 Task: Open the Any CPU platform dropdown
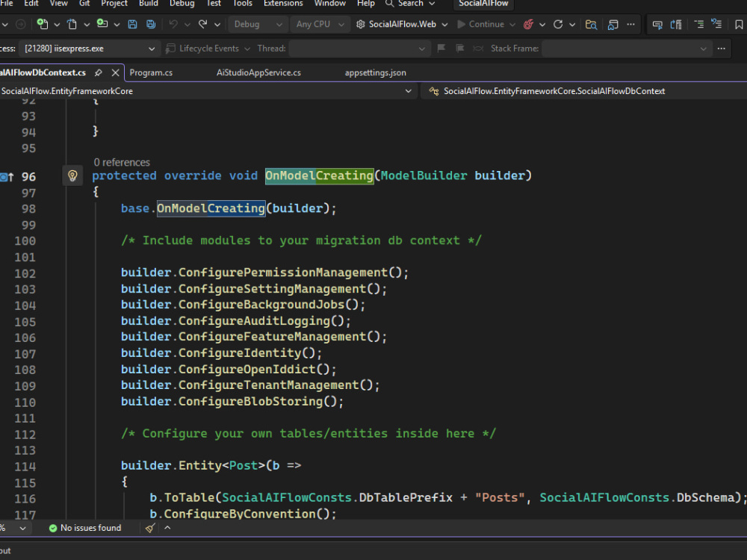[320, 25]
